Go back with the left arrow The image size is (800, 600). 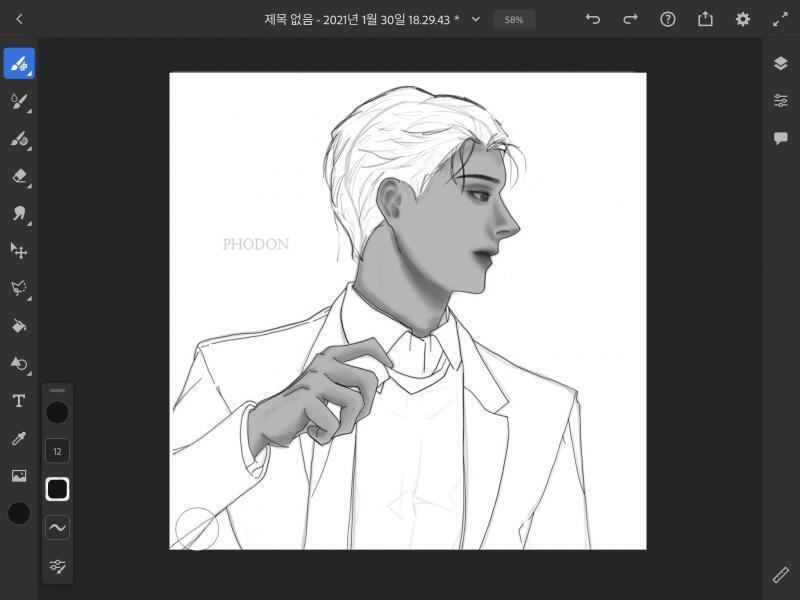(x=19, y=19)
